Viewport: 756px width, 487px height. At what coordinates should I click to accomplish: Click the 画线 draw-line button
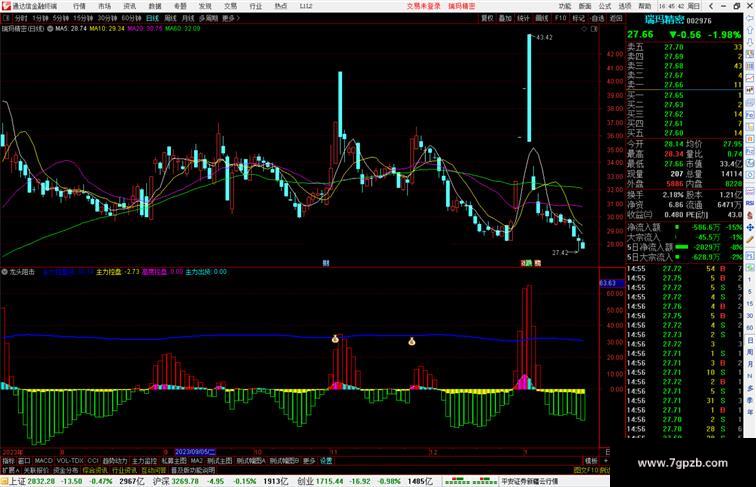[x=542, y=18]
